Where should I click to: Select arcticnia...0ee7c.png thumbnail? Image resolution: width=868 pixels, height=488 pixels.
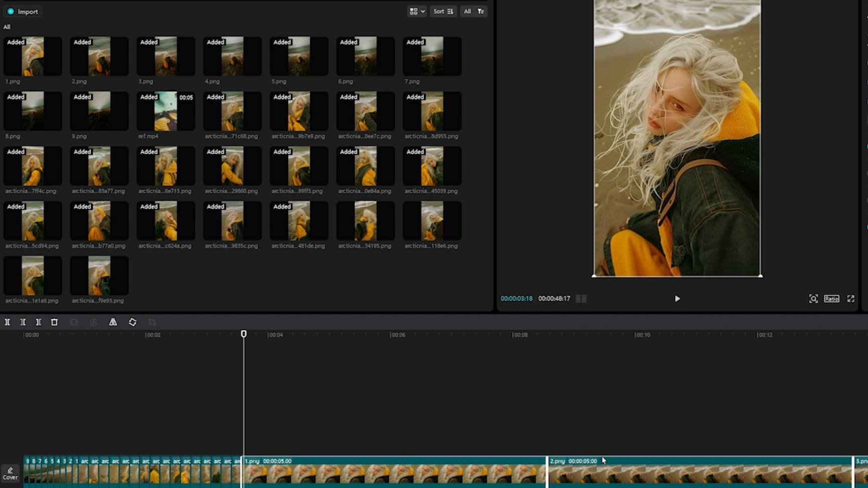pos(366,111)
